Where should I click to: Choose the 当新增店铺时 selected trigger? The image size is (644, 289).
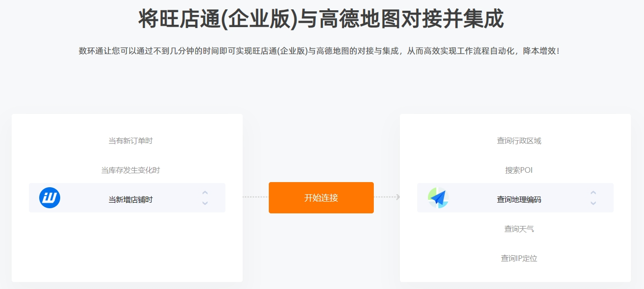[127, 198]
